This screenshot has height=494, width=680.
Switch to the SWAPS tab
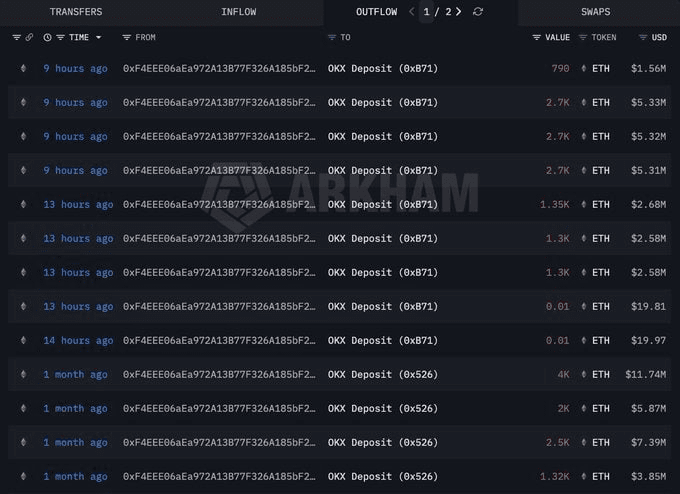[x=595, y=12]
